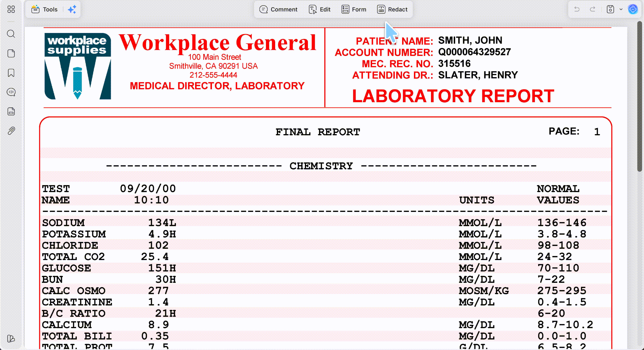Switch to Redact mode
The width and height of the screenshot is (644, 350).
pyautogui.click(x=393, y=9)
